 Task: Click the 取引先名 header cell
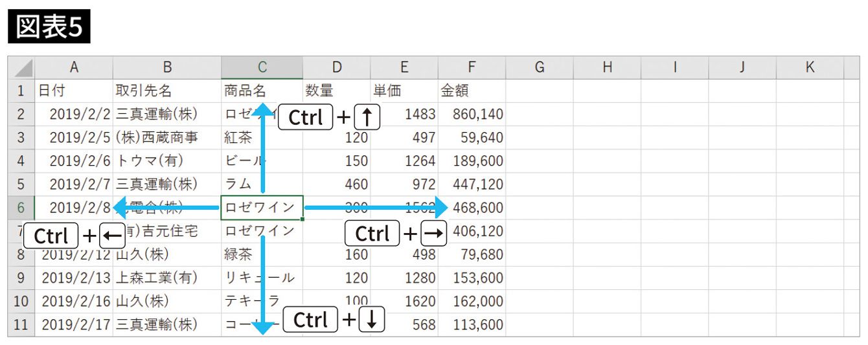click(166, 91)
